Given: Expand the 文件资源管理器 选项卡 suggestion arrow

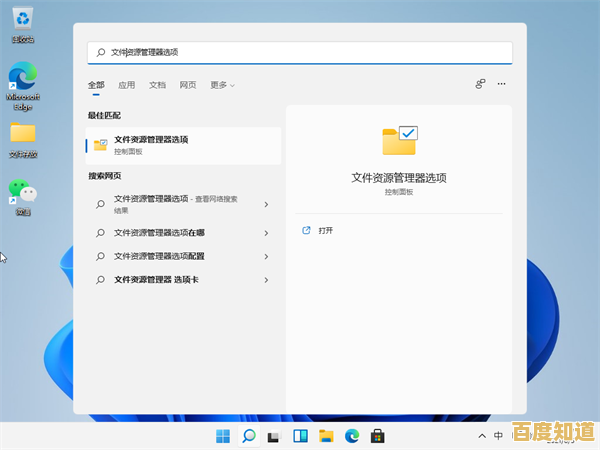Looking at the screenshot, I should coord(266,280).
